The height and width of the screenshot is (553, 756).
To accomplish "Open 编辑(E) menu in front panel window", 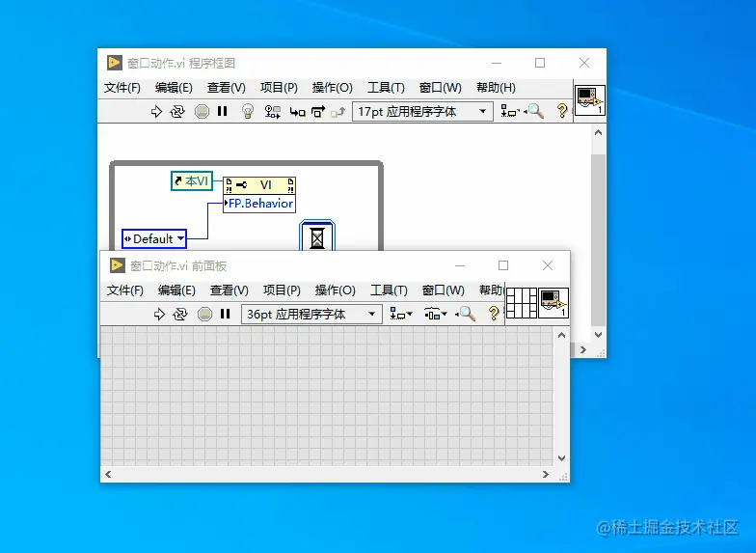I will pos(176,290).
